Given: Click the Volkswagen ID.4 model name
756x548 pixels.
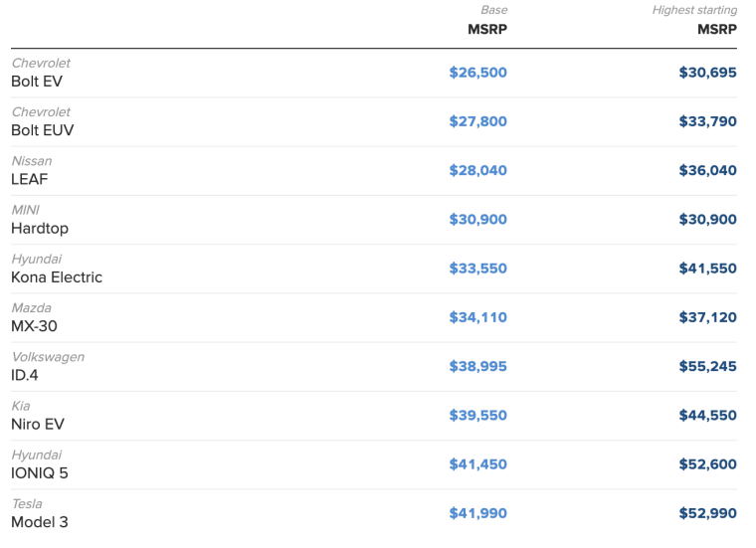Looking at the screenshot, I should tap(25, 375).
